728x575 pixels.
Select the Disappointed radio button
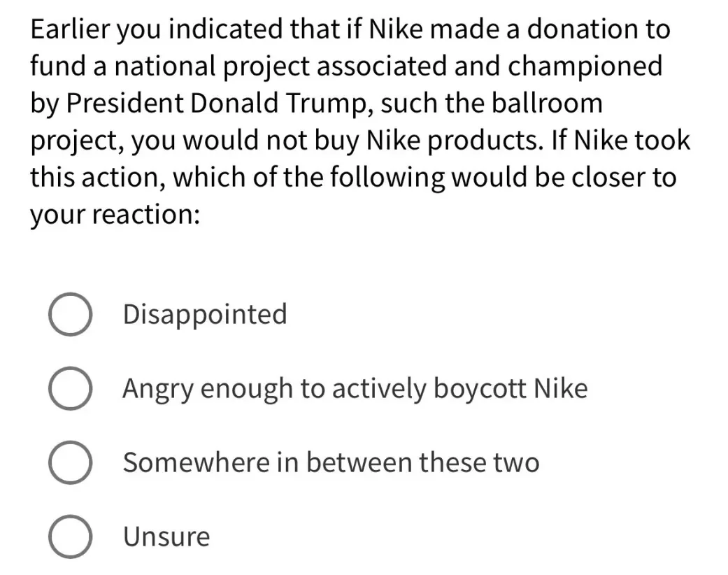70,314
